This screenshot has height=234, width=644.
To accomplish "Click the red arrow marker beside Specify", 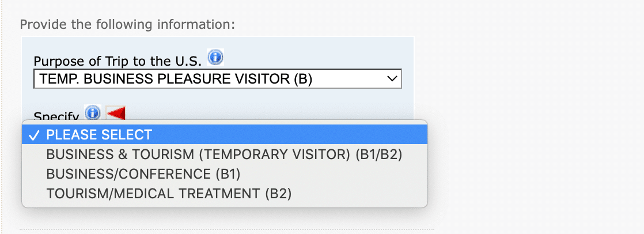I will [115, 113].
